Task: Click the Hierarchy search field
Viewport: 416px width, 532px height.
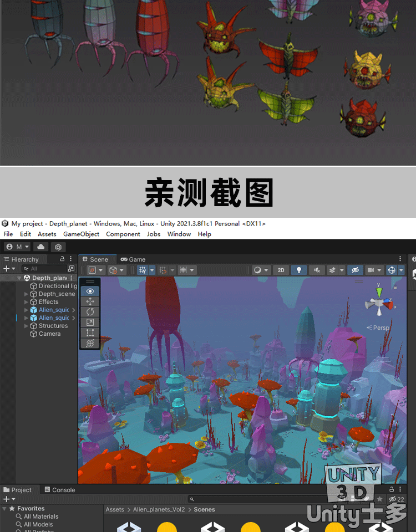Action: pyautogui.click(x=45, y=269)
